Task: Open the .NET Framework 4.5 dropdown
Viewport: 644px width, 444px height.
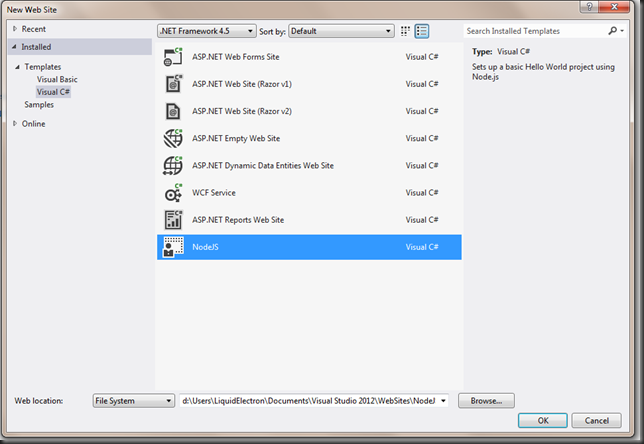Action: (205, 31)
